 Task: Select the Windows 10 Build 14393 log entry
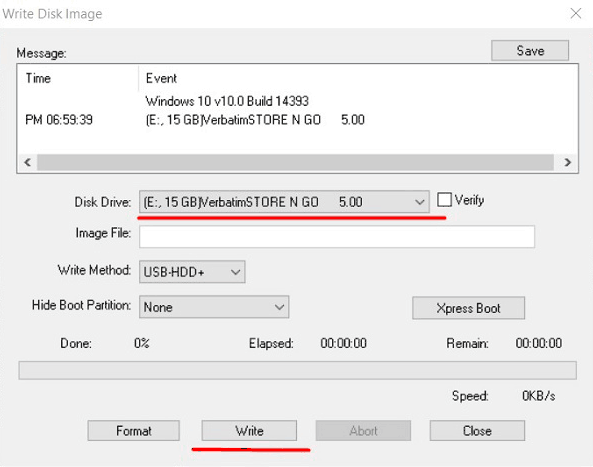(x=227, y=101)
